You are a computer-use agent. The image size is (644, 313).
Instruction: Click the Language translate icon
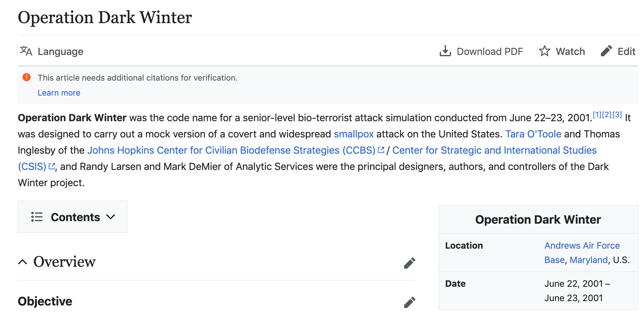pyautogui.click(x=26, y=51)
